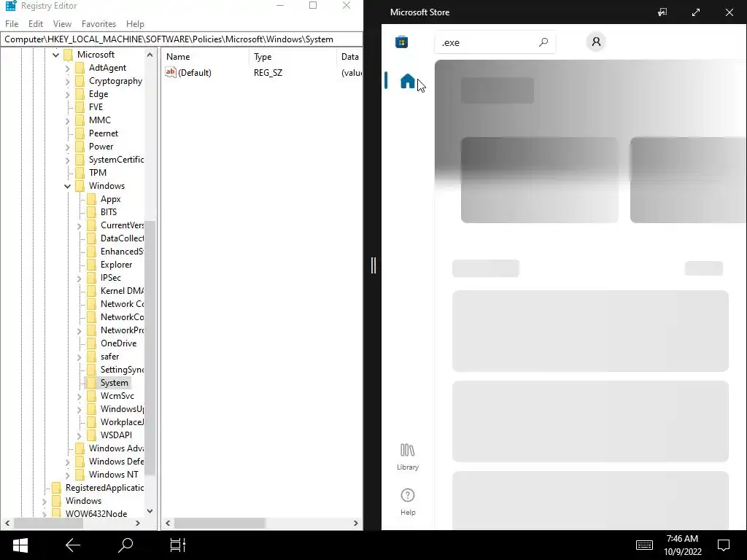
Task: Open the Help menu in Registry Editor
Action: click(135, 24)
